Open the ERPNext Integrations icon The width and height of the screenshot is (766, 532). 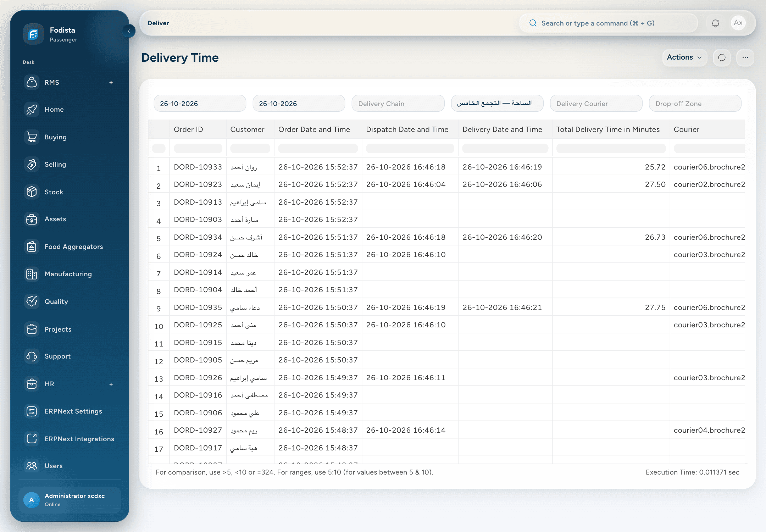pos(32,439)
